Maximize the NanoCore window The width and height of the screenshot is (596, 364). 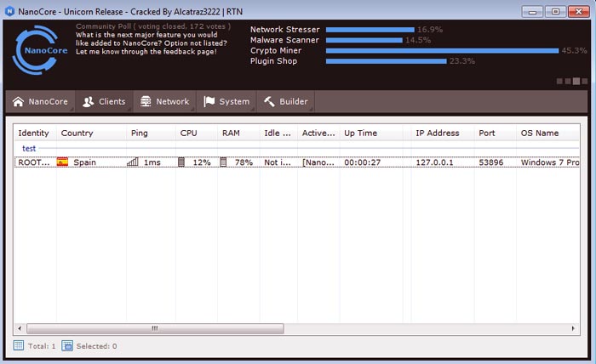555,12
